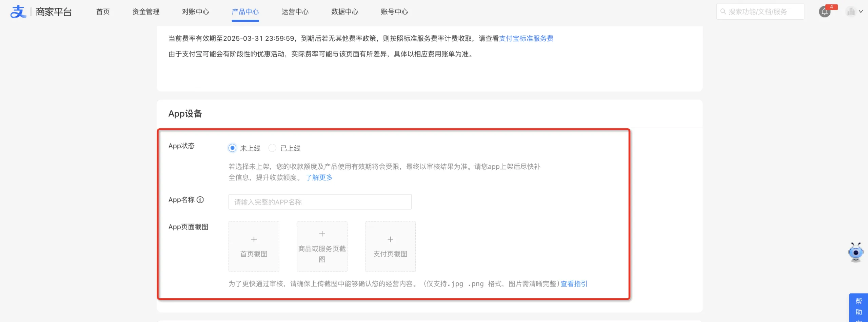This screenshot has width=868, height=322.
Task: Click the 了解更多 link
Action: [319, 177]
